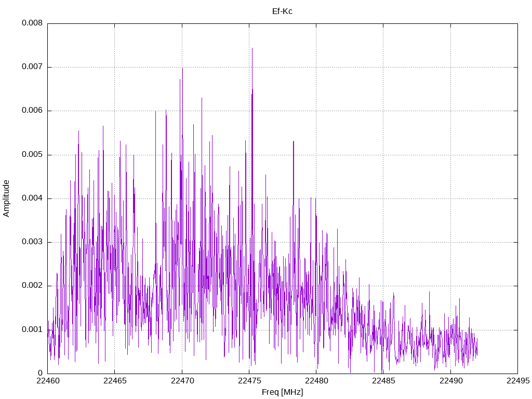Click the x-axis tick label 22490
The image size is (532, 399).
(450, 381)
